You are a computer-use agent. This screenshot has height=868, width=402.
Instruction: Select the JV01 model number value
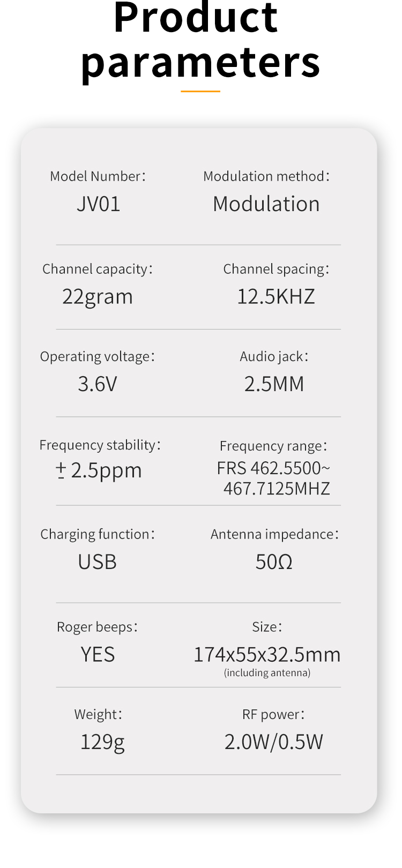click(99, 204)
